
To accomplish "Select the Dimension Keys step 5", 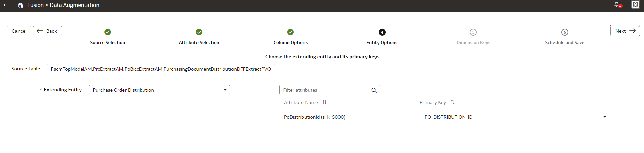I will (x=473, y=32).
